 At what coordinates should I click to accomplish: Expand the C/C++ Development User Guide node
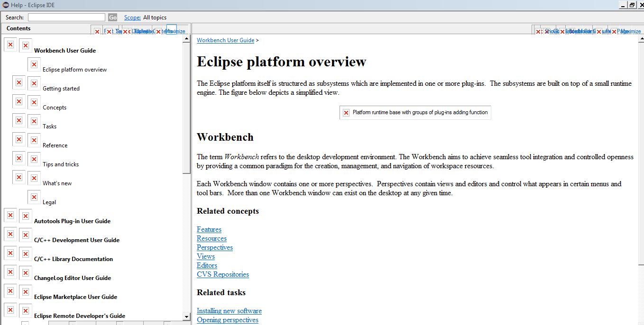point(10,234)
